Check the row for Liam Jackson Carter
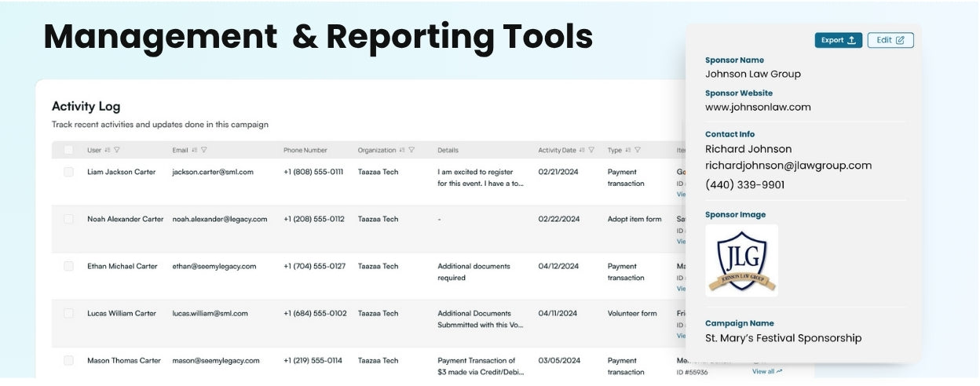The height and width of the screenshot is (386, 980). (x=68, y=172)
